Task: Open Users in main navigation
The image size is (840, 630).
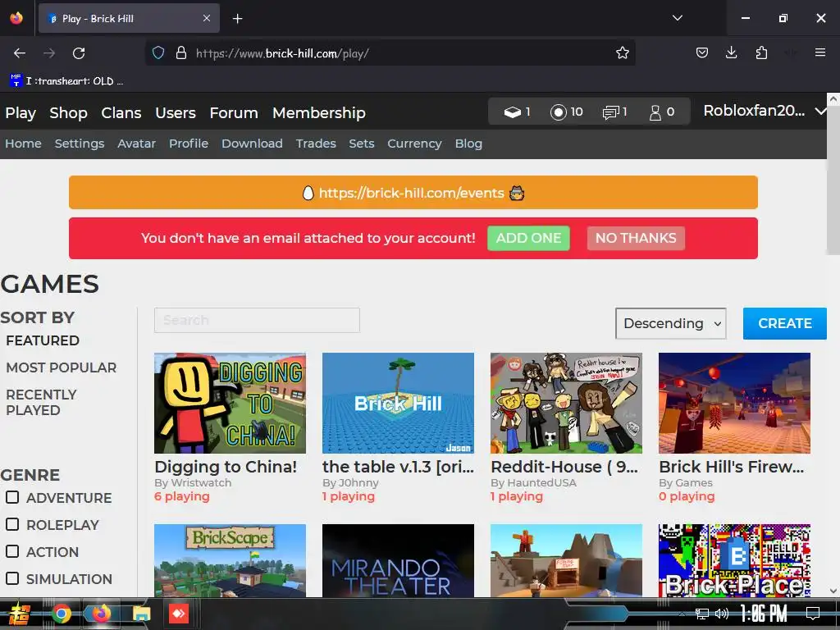Action: [176, 113]
